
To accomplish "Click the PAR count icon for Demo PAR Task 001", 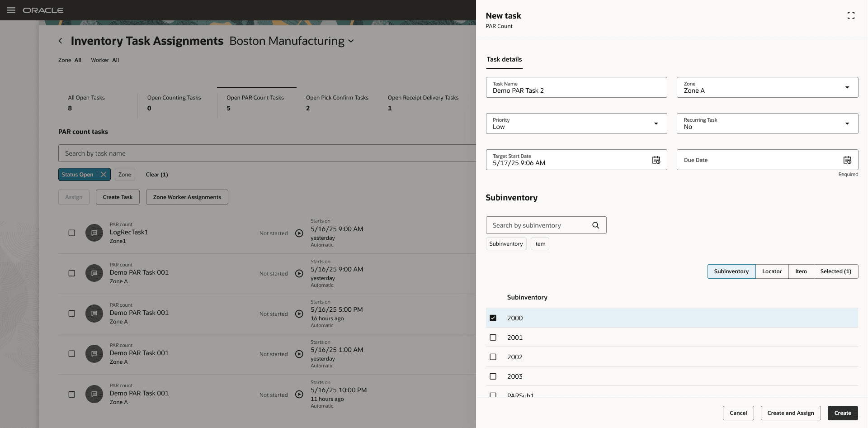I will coord(94,273).
